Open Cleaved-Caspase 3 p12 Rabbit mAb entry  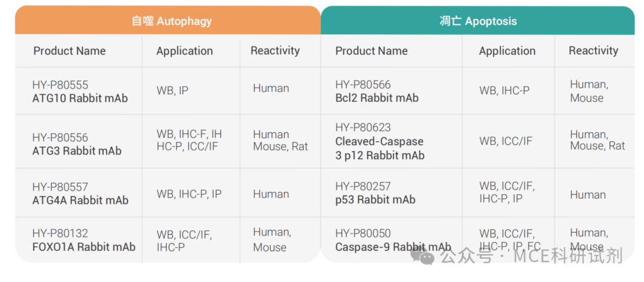point(380,141)
